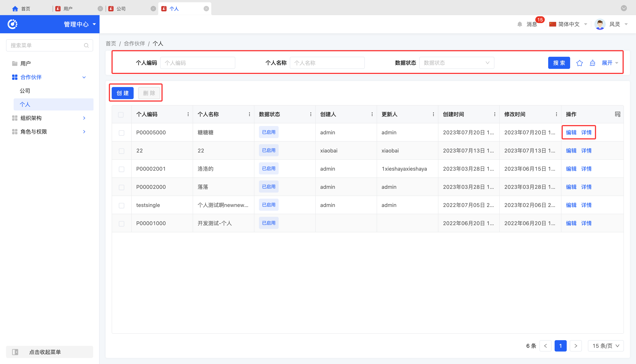
Task: Select the checkbox for row P00005000
Action: pos(122,133)
